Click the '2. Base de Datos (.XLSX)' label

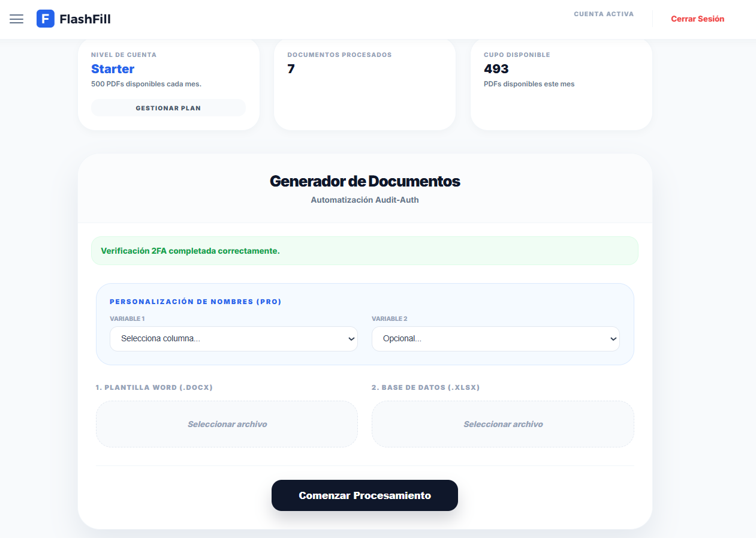coord(426,387)
